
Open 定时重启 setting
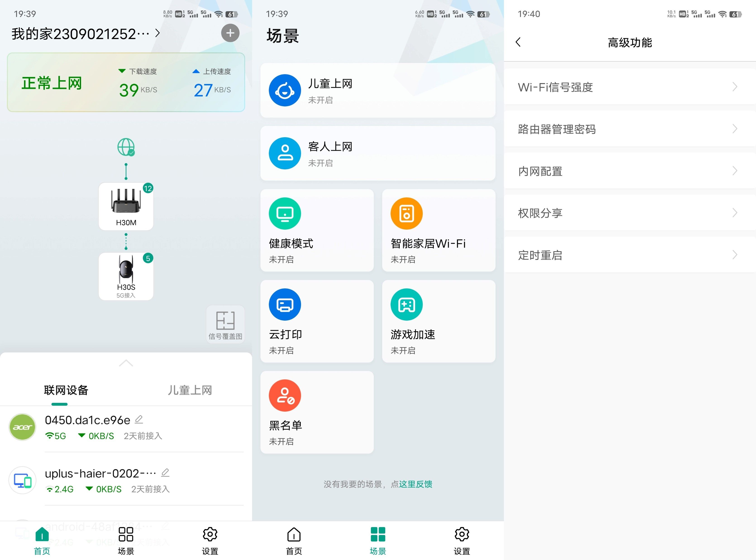630,255
